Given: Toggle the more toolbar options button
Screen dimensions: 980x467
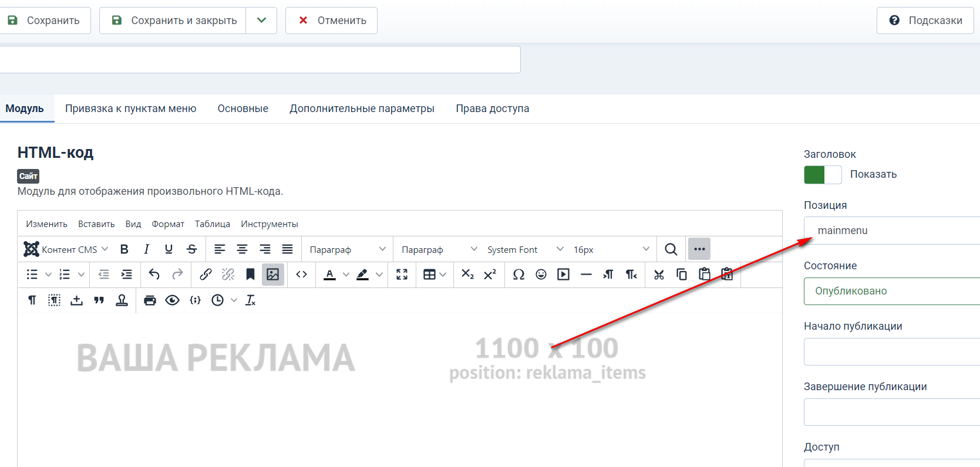Looking at the screenshot, I should tap(699, 249).
